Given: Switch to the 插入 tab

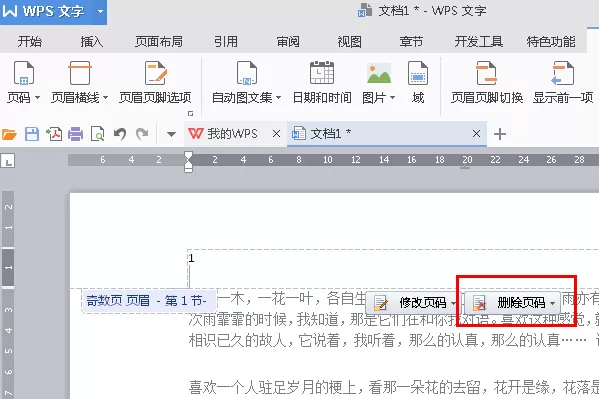Looking at the screenshot, I should (92, 41).
